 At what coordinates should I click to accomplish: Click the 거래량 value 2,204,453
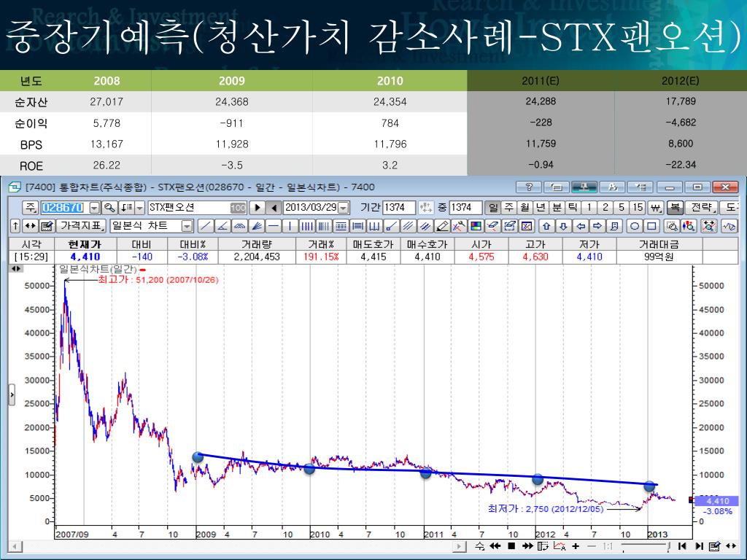(x=257, y=257)
